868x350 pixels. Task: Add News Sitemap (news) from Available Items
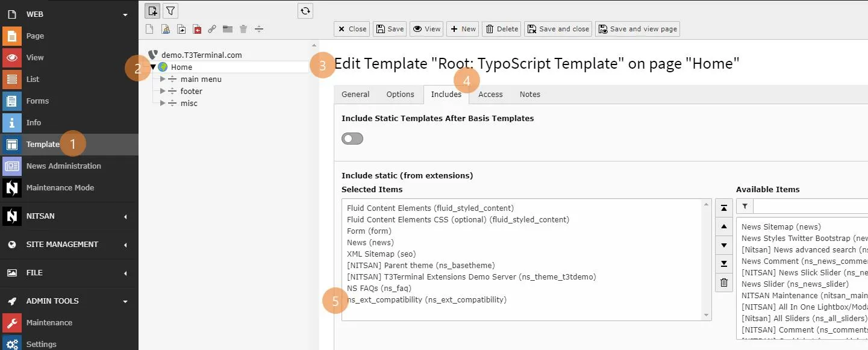coord(781,227)
